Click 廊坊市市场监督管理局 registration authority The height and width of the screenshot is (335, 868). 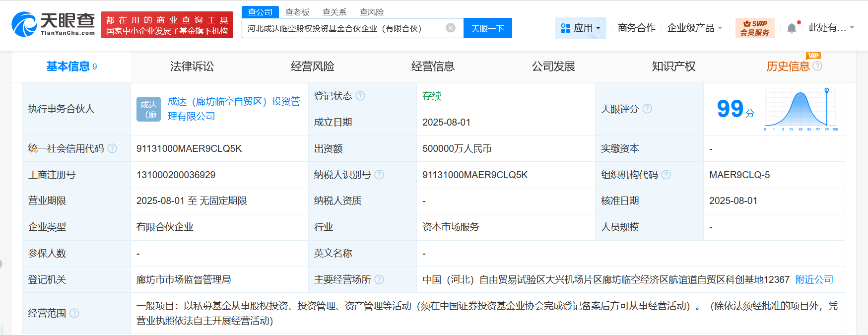184,279
